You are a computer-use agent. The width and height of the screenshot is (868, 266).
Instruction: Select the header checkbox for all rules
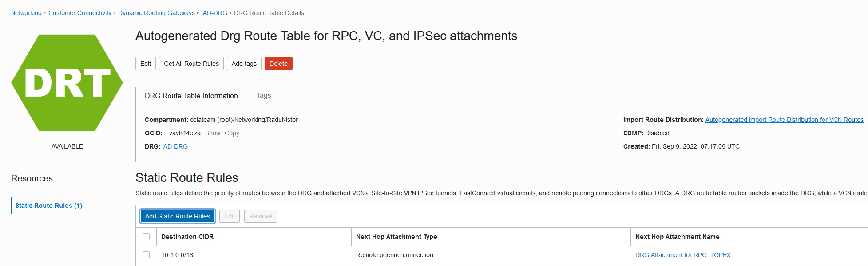click(x=146, y=237)
